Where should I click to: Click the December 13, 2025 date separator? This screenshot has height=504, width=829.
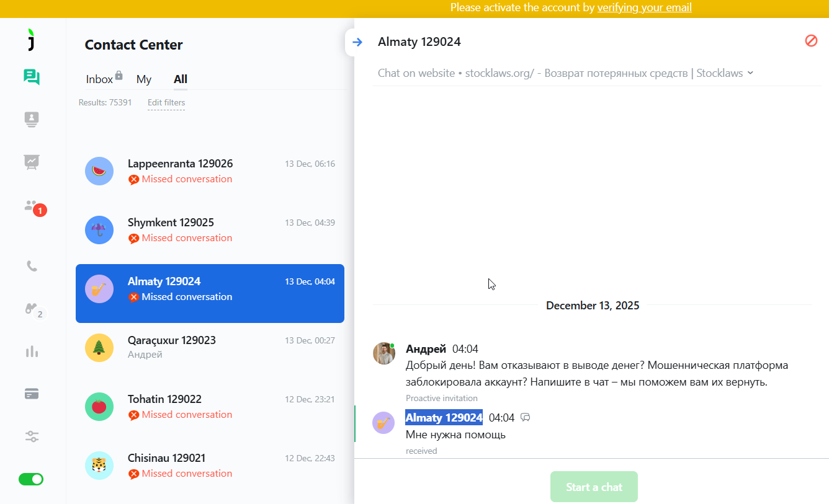click(593, 305)
